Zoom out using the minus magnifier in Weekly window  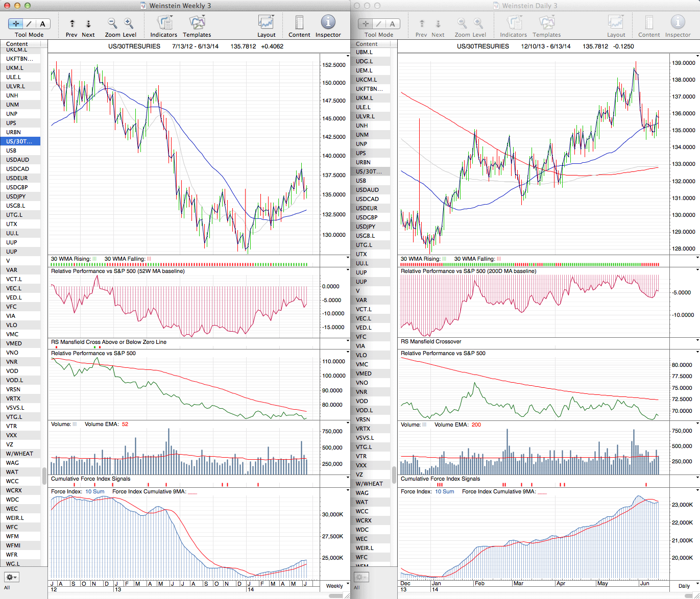pyautogui.click(x=112, y=23)
